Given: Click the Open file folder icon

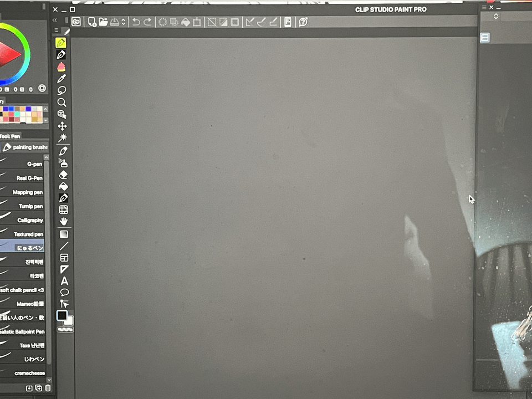Looking at the screenshot, I should click(x=103, y=22).
